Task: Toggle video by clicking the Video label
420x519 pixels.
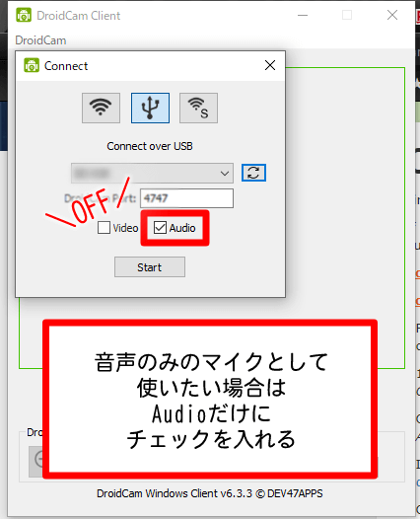Action: pyautogui.click(x=125, y=228)
